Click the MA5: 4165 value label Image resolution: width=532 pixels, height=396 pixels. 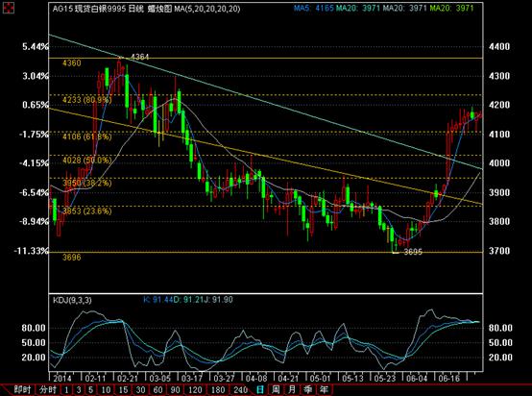tap(313, 8)
